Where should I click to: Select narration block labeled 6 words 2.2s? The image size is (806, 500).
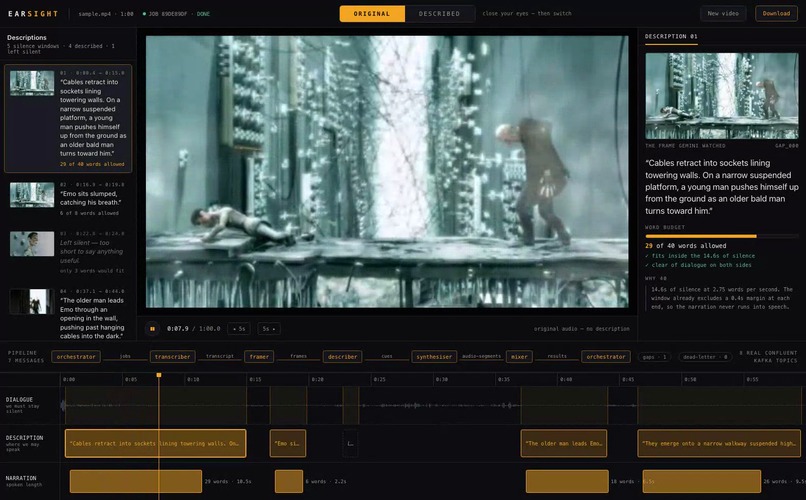pos(289,482)
